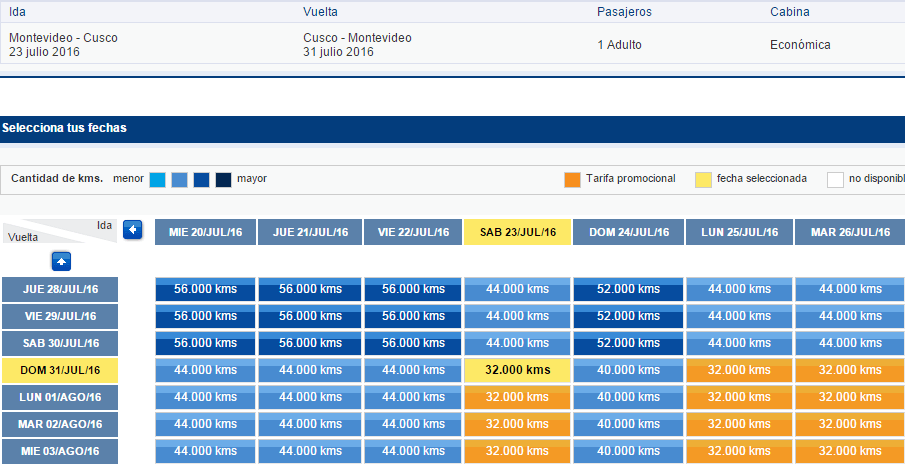Select the DOM 24/JUL/16 departure column header

[x=629, y=232]
